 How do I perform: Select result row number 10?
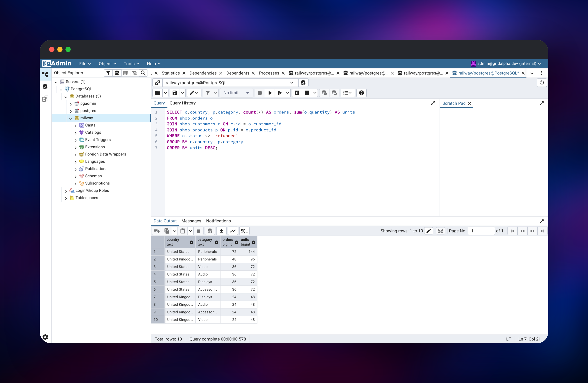point(158,319)
